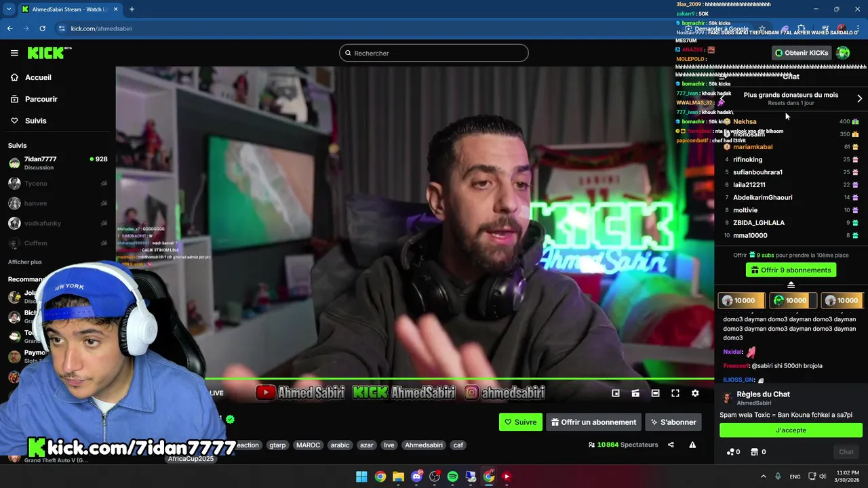Collapse leaderboard with up caret
The width and height of the screenshot is (868, 488).
tap(791, 285)
